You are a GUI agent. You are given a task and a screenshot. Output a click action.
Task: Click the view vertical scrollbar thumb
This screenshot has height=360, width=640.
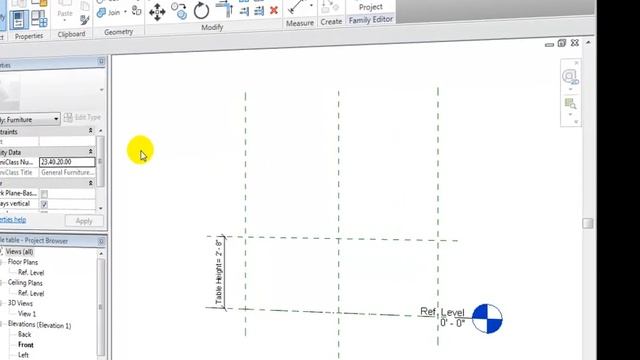[x=588, y=223]
